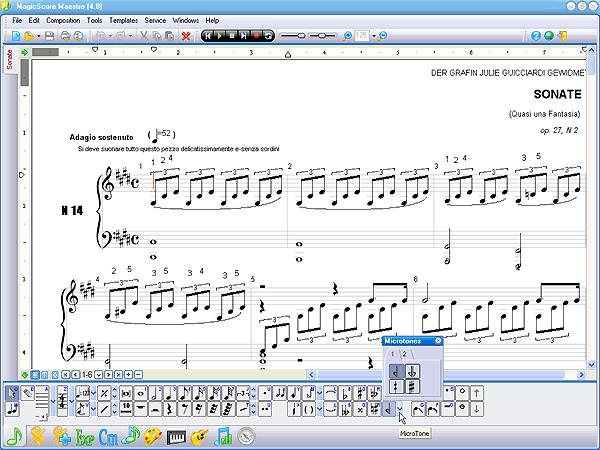Start playback with green Play button

click(x=219, y=36)
